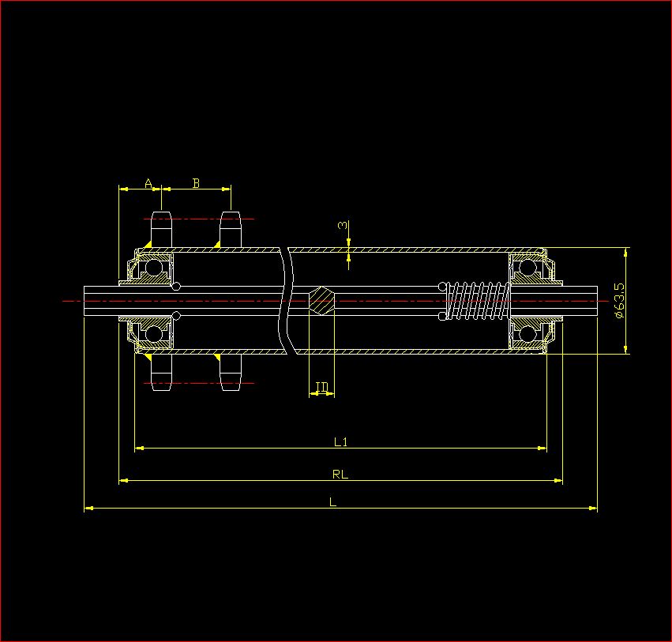The image size is (672, 642).
Task: Select the lower-right ball bearing
Action: tap(527, 334)
